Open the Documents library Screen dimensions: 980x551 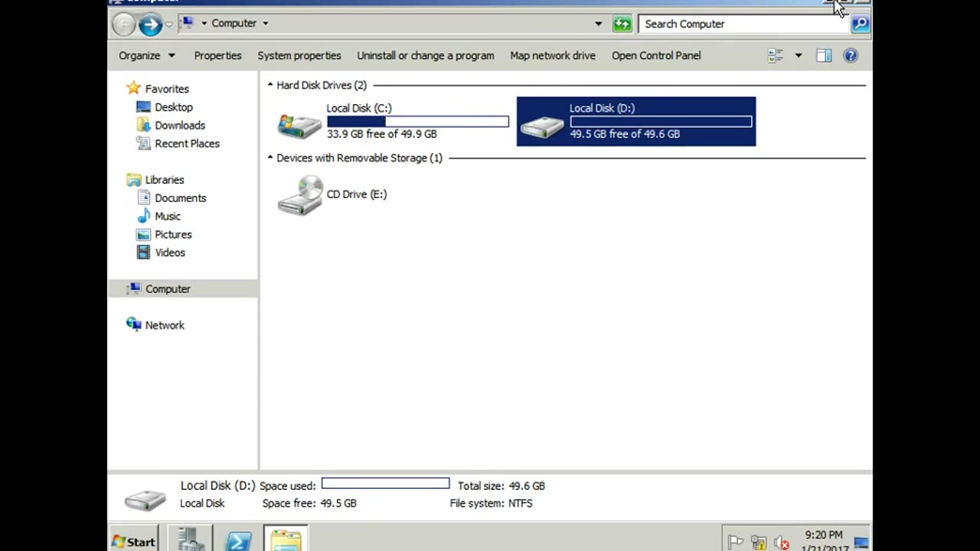[180, 198]
